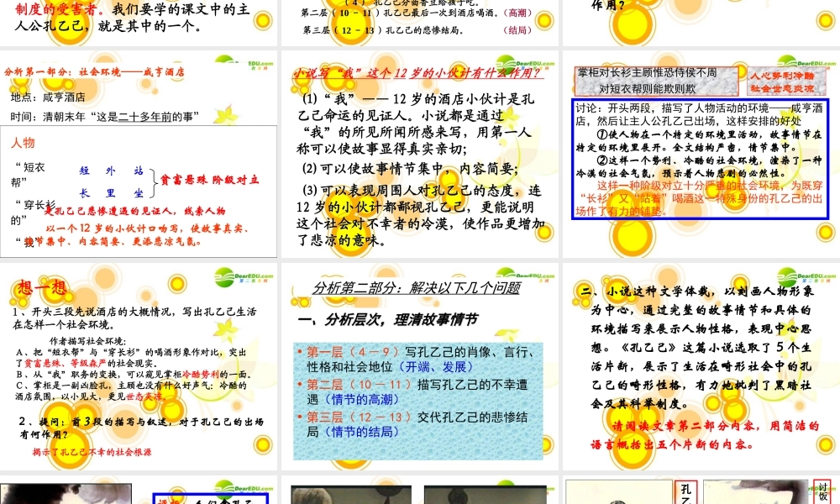
Task: Click the orange paragraph 这样一种阶级对立十分严重的社会环境
Action: pos(699,198)
